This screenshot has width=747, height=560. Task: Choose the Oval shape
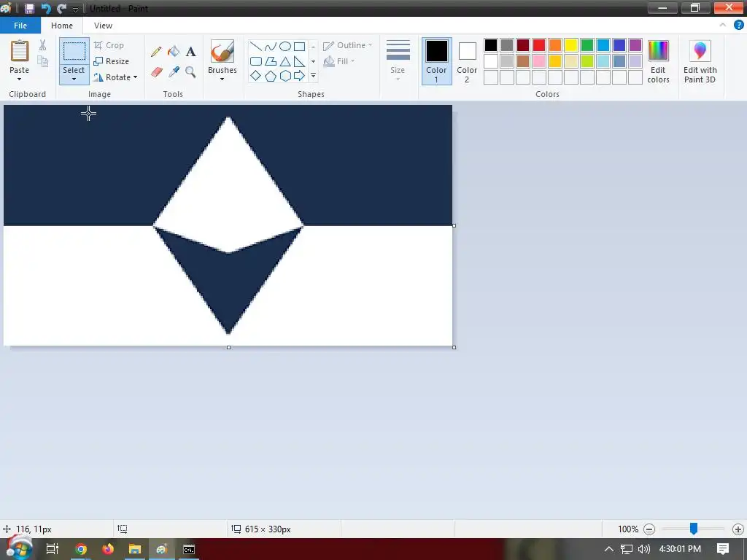(x=285, y=47)
